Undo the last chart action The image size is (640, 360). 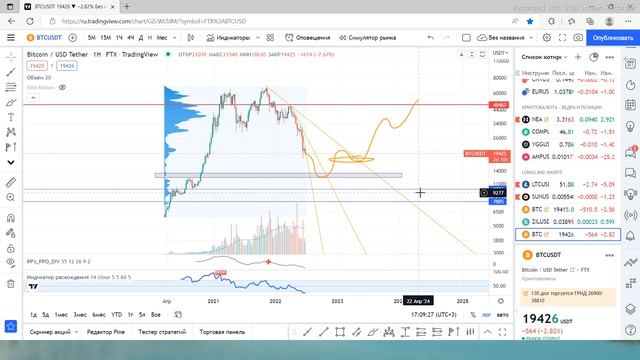click(430, 38)
